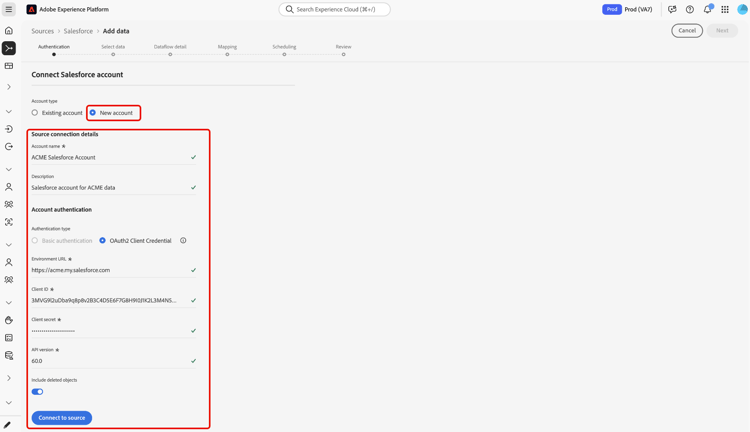Expand right chevron below the database icon
750x432 pixels.
(9, 378)
